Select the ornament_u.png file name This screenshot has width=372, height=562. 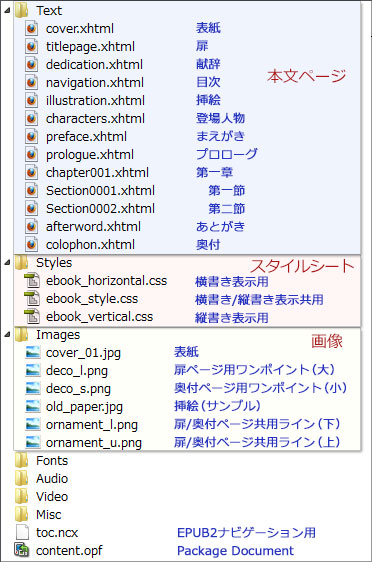(x=94, y=443)
